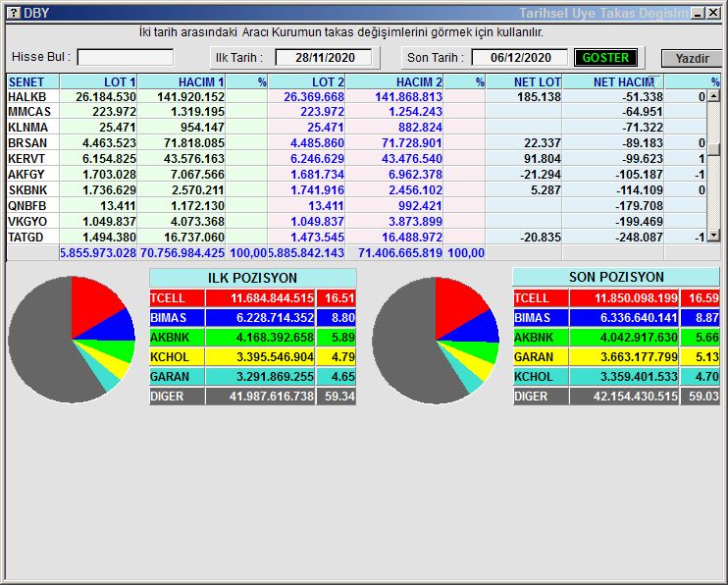Image resolution: width=728 pixels, height=585 pixels.
Task: Select the BRSAN row
Action: (x=356, y=143)
